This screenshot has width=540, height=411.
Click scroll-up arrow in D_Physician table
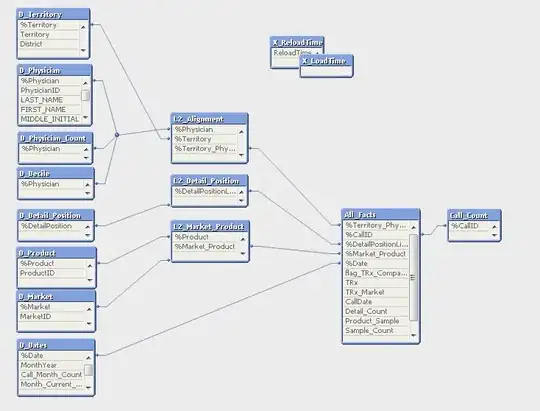coord(85,83)
